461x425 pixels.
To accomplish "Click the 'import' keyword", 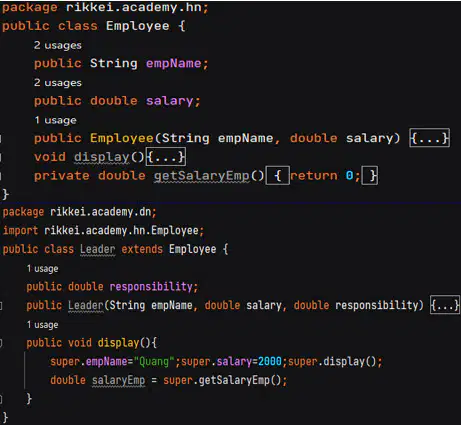I will tap(20, 230).
